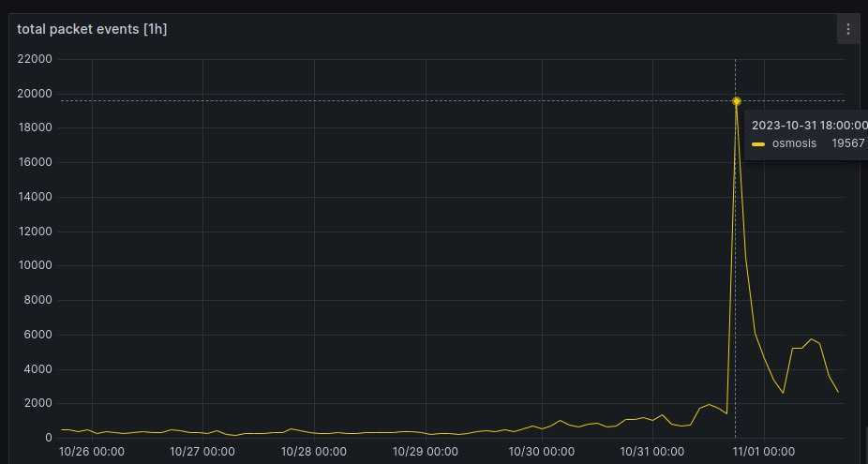Click the x-axis label '10/27 00:00'

tap(202, 452)
